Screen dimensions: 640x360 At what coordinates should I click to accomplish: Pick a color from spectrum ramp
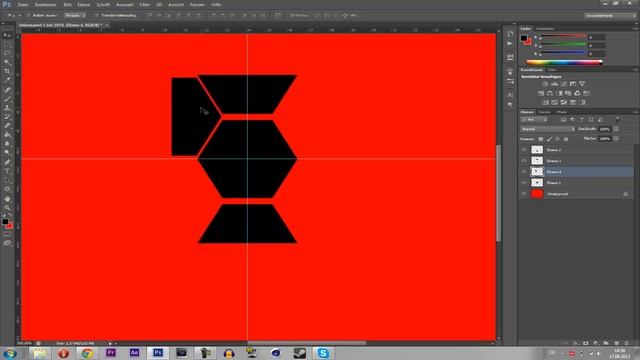click(x=564, y=62)
